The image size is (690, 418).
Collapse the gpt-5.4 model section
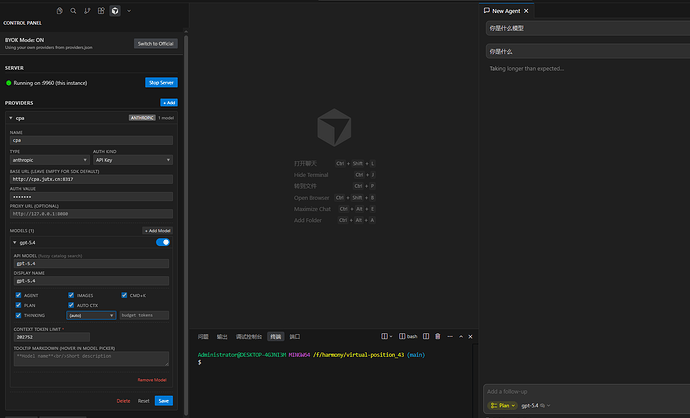(15, 242)
